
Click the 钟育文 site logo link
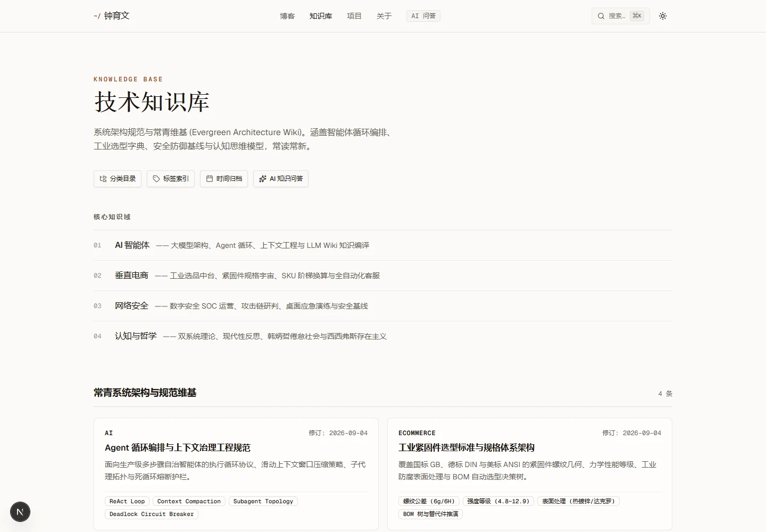(112, 16)
